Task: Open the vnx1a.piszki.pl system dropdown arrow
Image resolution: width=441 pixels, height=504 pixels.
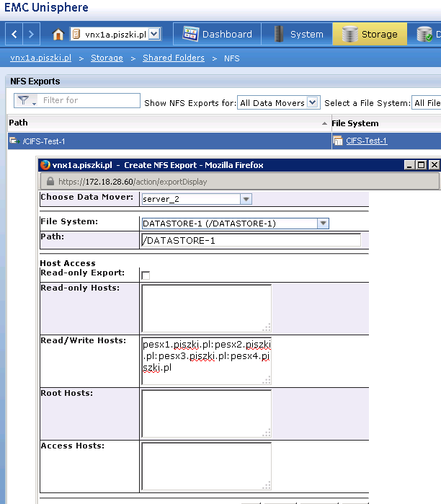Action: [x=154, y=34]
